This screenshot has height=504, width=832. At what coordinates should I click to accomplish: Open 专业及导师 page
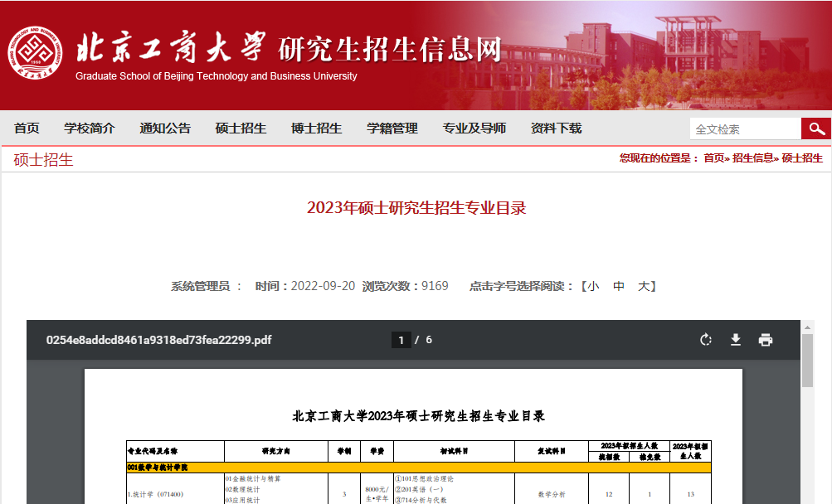pyautogui.click(x=474, y=128)
